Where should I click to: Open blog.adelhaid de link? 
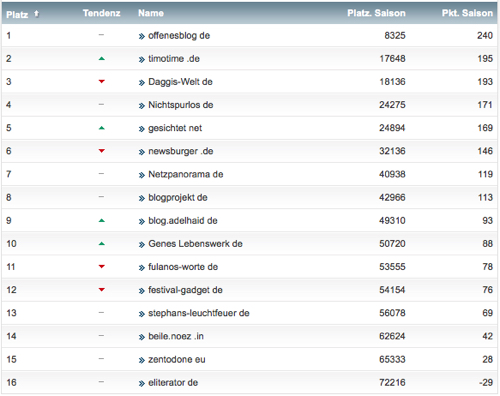coord(183,220)
